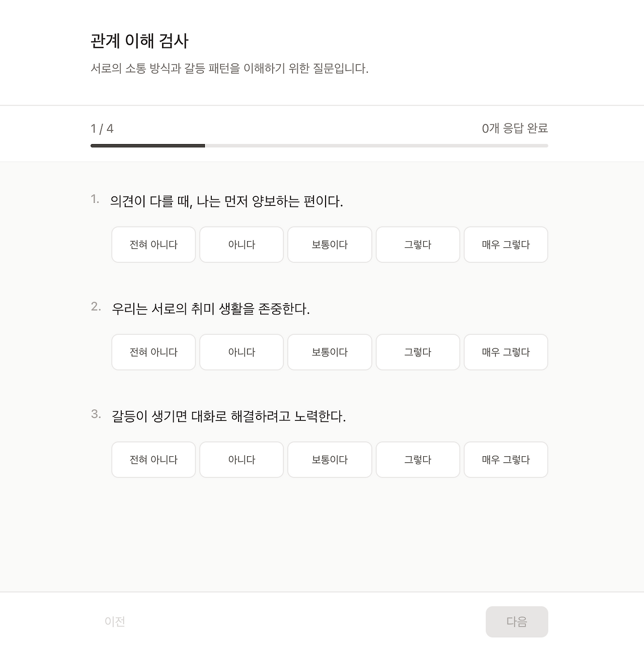The width and height of the screenshot is (644, 647).
Task: Pick '그렇다' for question 1
Action: click(418, 245)
